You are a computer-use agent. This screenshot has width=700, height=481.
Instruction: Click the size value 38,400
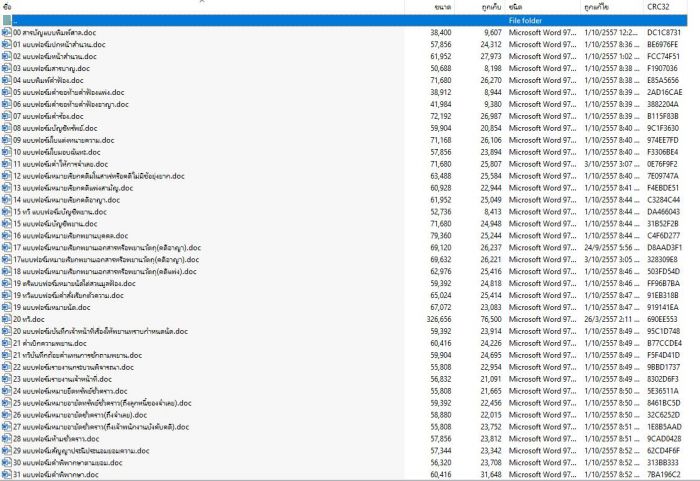click(x=441, y=32)
